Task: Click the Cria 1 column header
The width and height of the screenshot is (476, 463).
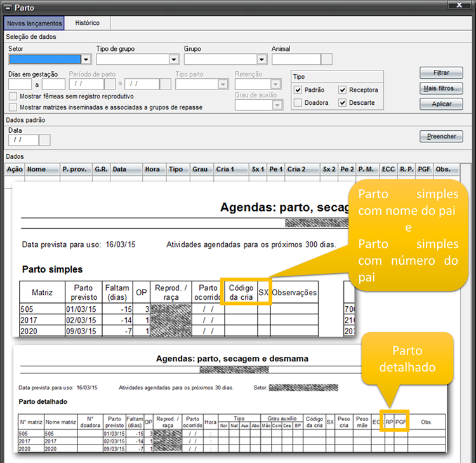Action: coord(231,169)
